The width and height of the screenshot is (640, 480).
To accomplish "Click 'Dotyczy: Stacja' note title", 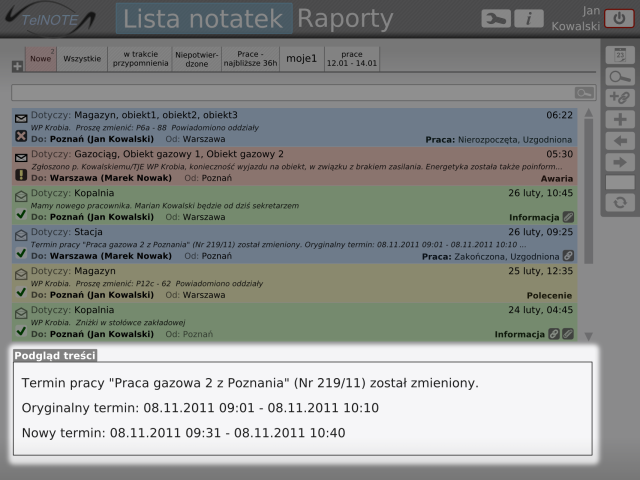I will coord(67,232).
